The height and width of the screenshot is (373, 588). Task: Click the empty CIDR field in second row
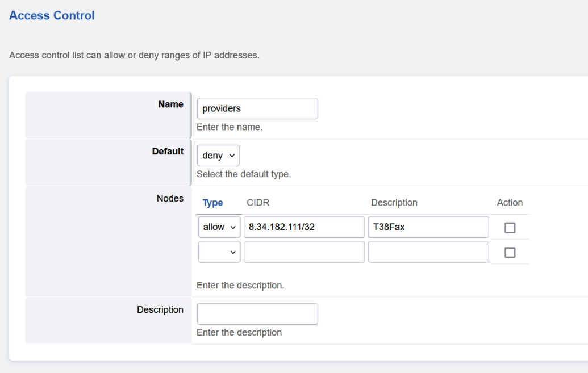(x=304, y=252)
